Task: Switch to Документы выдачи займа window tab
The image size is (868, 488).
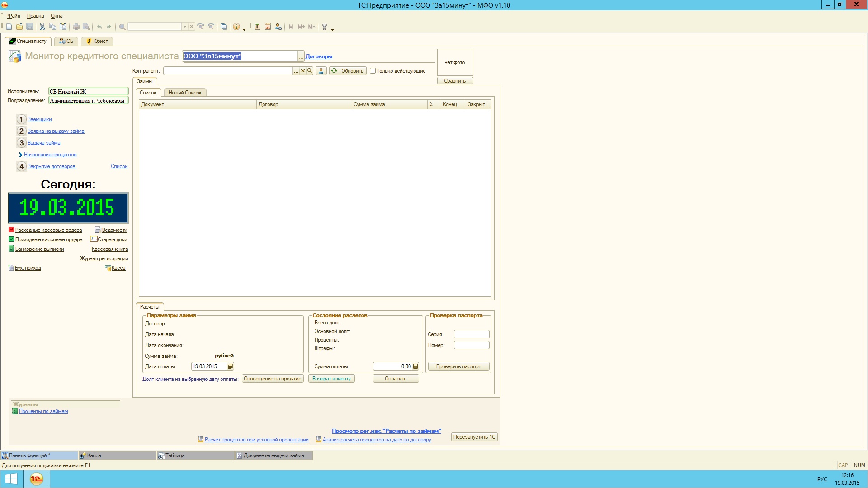Action: pos(274,455)
